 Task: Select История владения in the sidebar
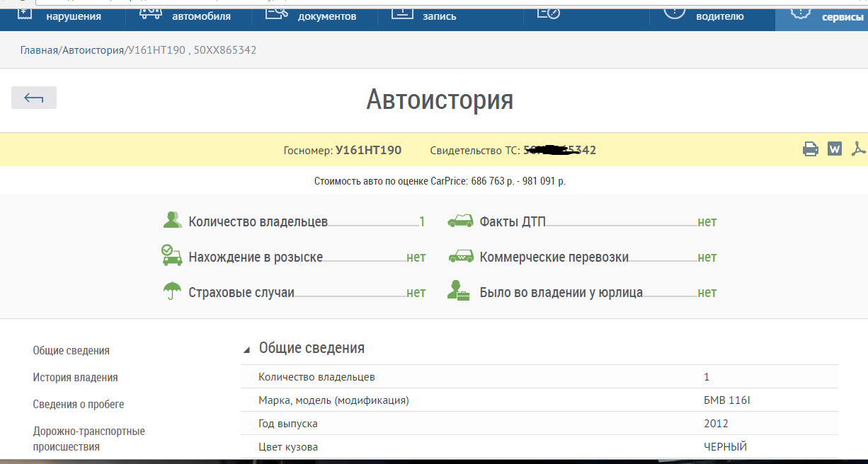pyautogui.click(x=75, y=378)
